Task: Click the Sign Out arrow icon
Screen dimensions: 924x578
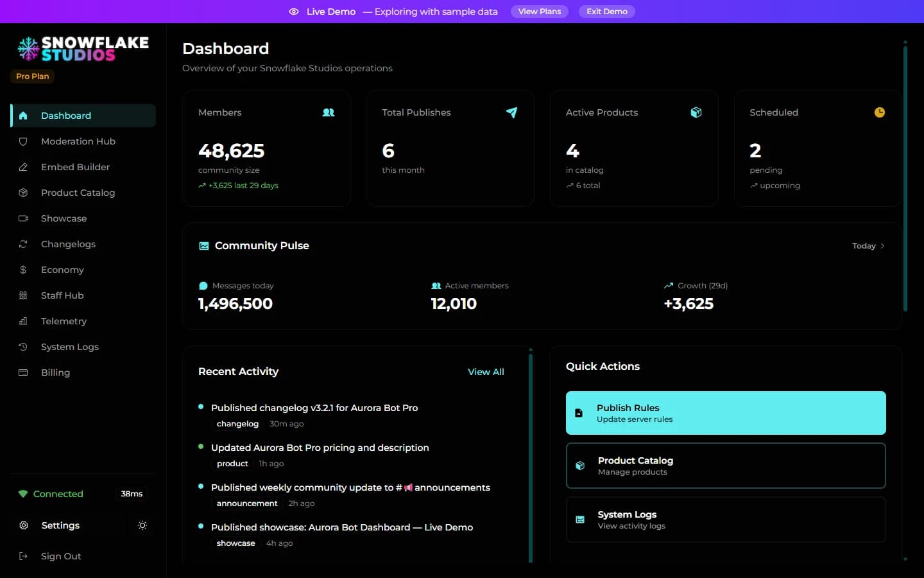Action: coord(23,556)
